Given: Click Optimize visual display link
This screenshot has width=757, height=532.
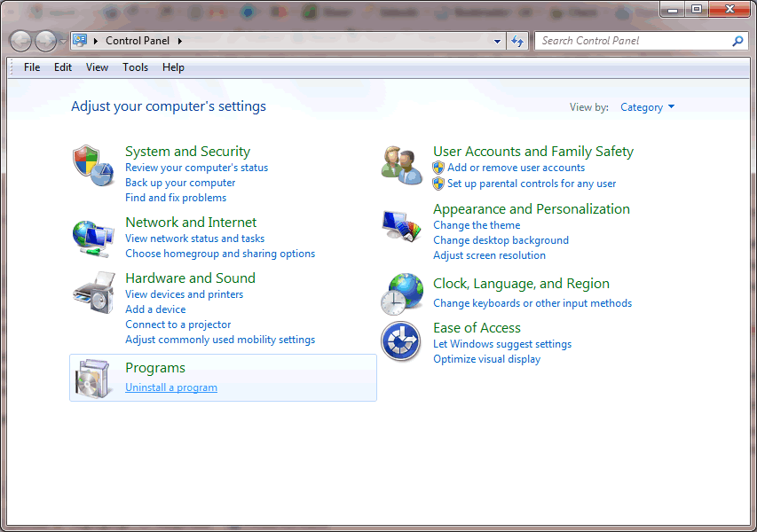Looking at the screenshot, I should (x=486, y=359).
